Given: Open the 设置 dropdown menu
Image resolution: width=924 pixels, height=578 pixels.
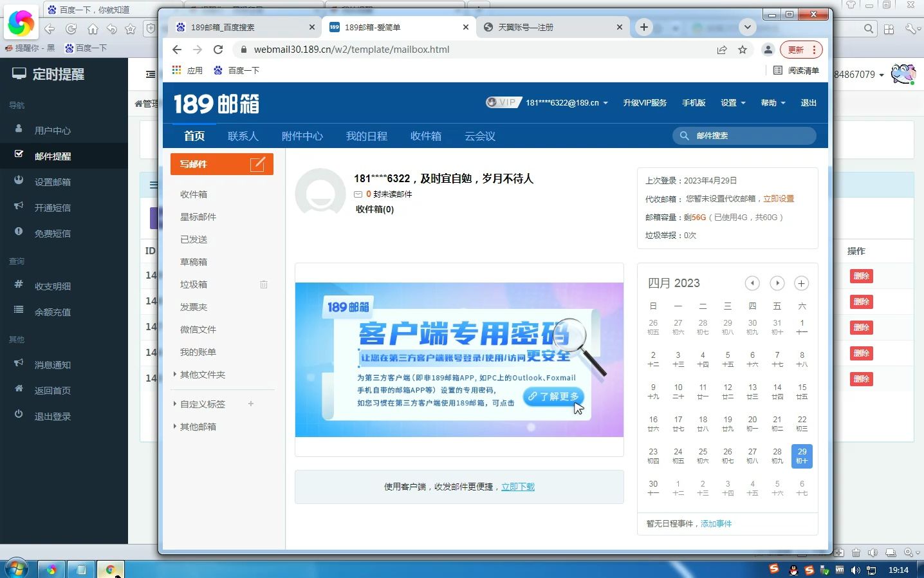Looking at the screenshot, I should (733, 102).
